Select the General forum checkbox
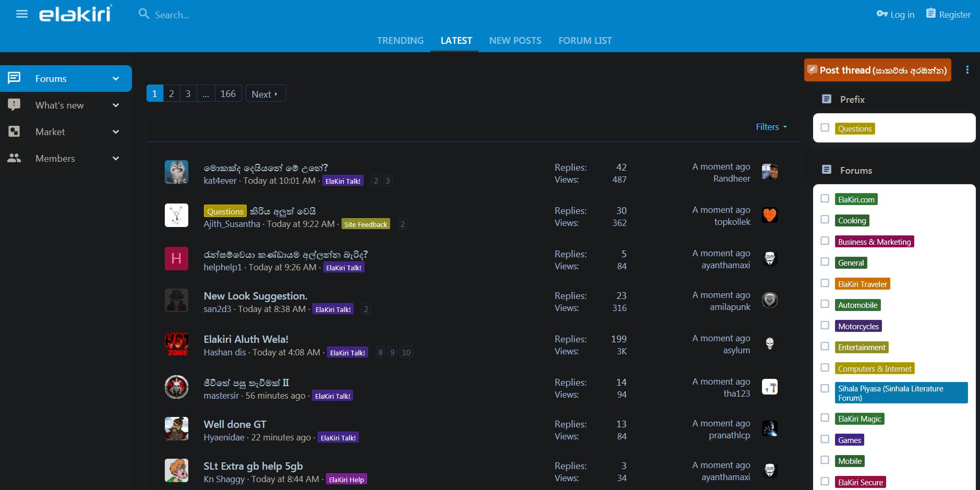The image size is (980, 490). pos(825,261)
